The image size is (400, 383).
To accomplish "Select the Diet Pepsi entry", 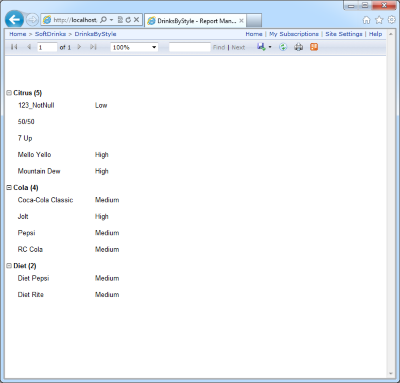I will pos(33,278).
